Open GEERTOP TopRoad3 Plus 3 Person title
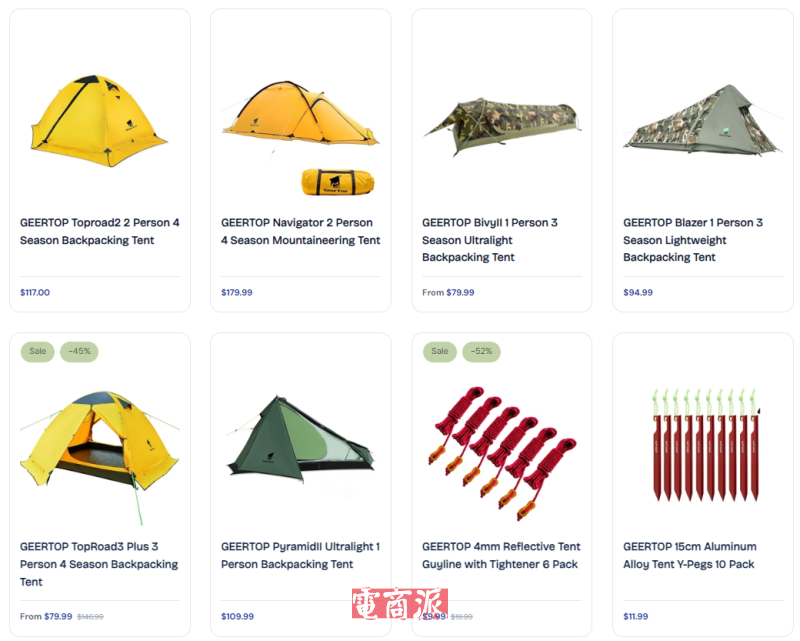800x641 pixels. click(x=99, y=564)
